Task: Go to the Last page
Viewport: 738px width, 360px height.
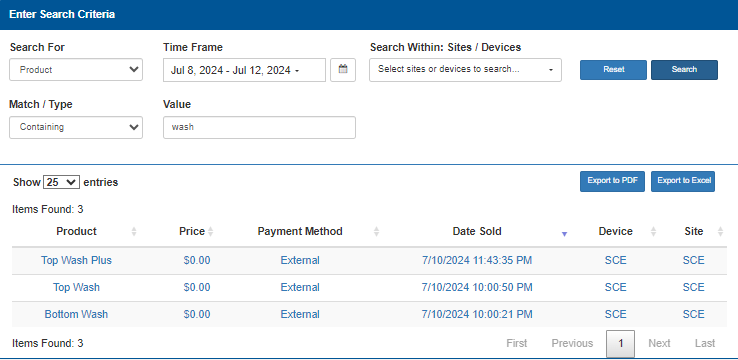Action: [705, 344]
